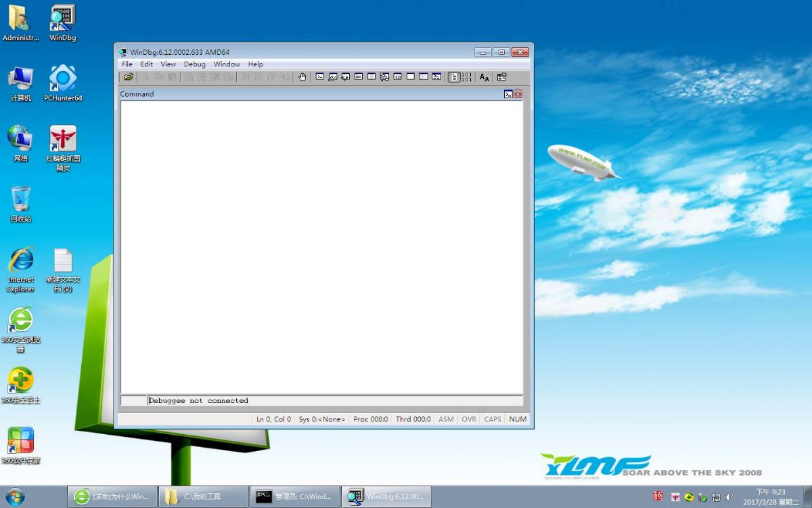
Task: Open the Command Browser toolbar icon
Action: click(436, 77)
